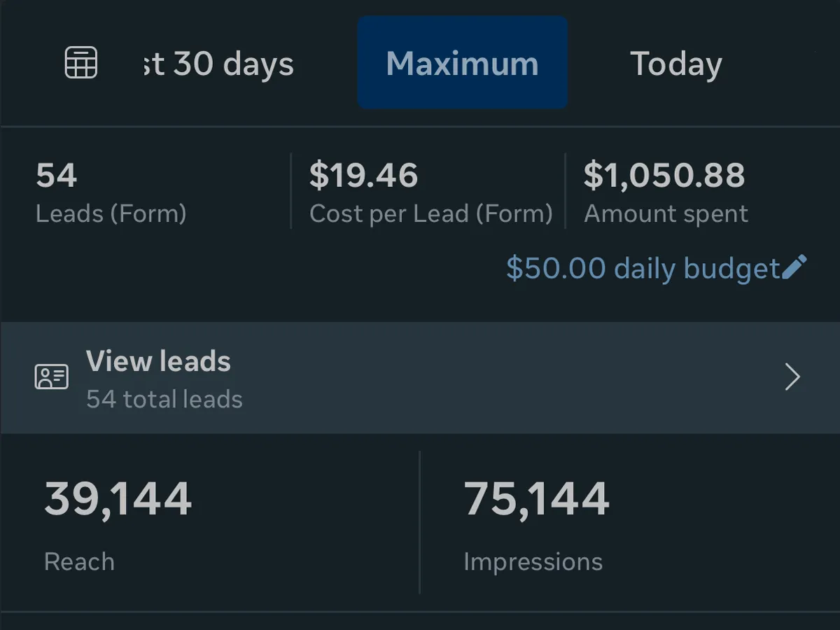Open the View leads row

point(420,378)
